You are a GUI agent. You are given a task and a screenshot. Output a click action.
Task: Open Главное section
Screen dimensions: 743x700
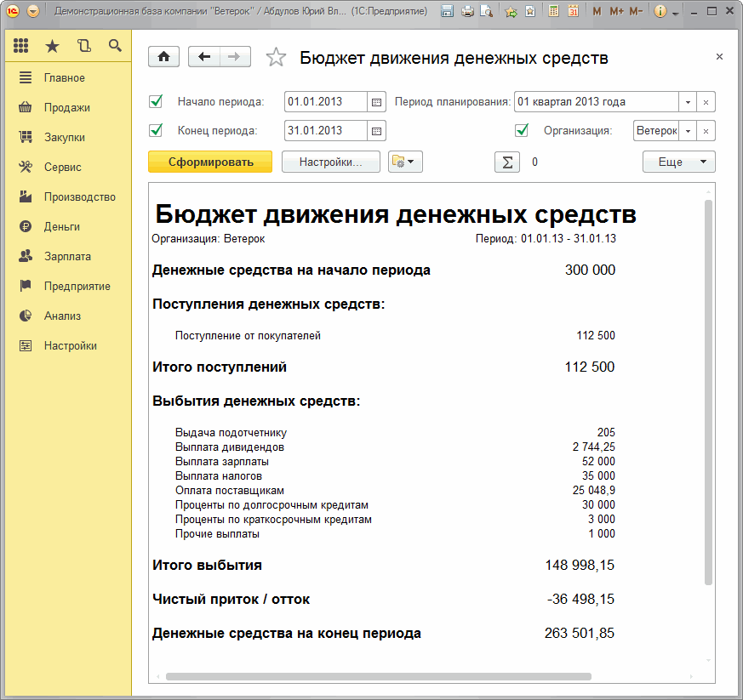pos(66,77)
